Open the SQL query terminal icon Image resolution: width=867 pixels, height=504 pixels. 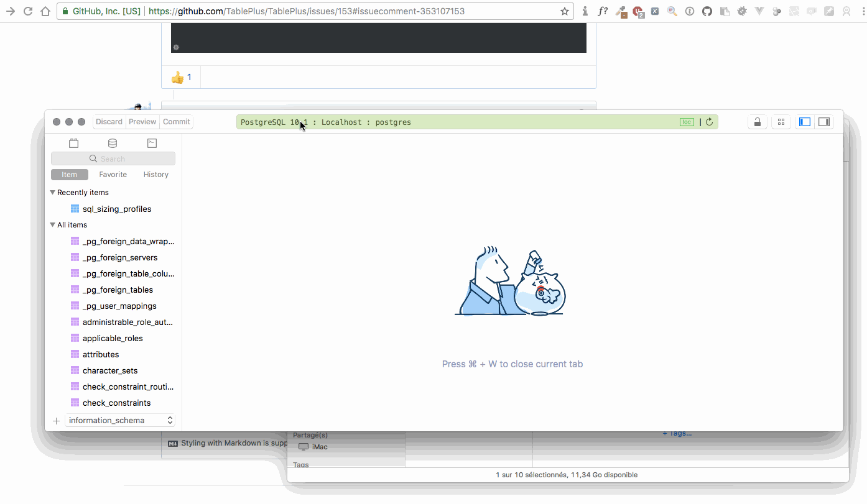pos(152,143)
